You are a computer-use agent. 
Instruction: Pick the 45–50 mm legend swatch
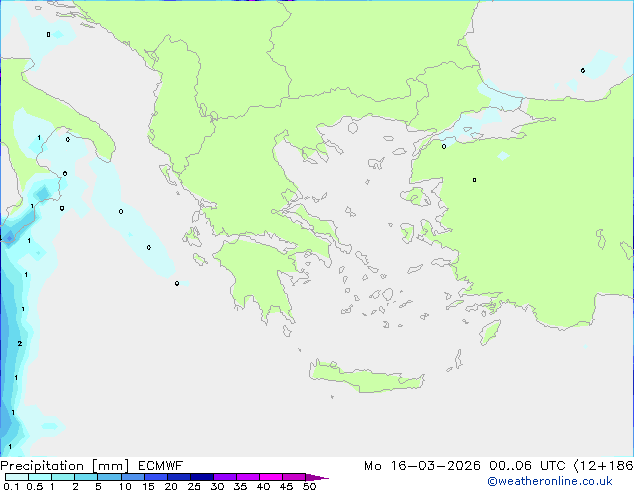pyautogui.click(x=294, y=477)
